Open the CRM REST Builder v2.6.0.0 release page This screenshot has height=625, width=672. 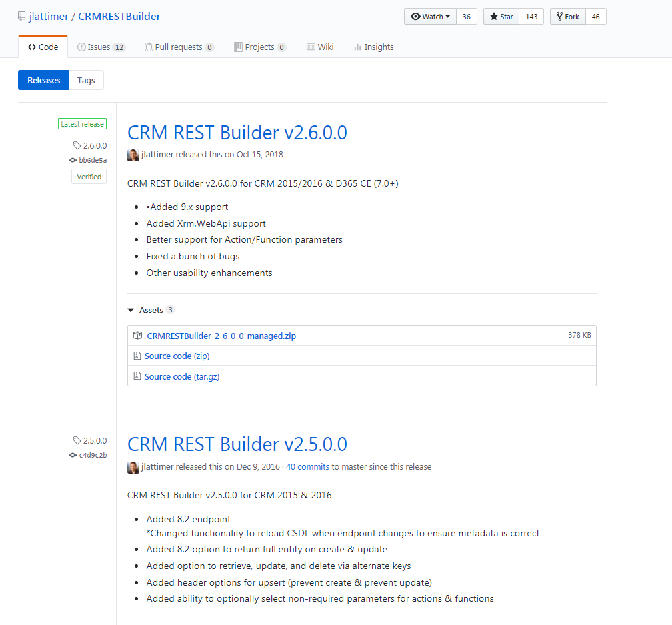coord(237,133)
